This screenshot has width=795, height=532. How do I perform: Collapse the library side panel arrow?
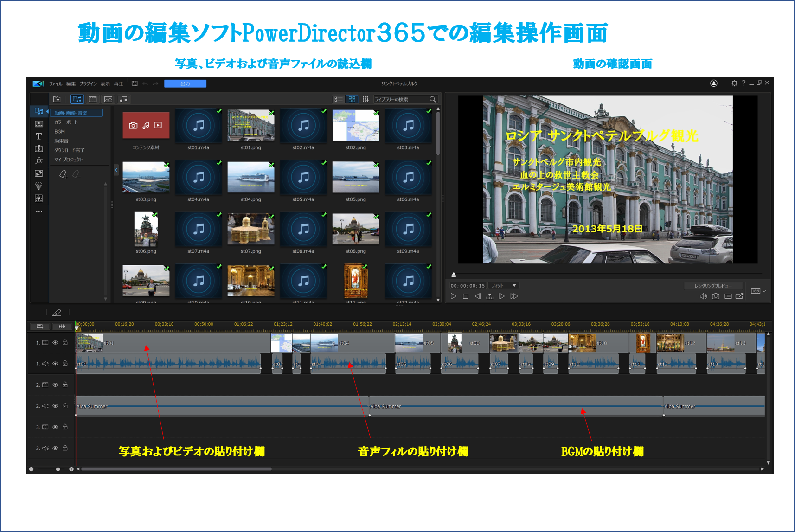pyautogui.click(x=116, y=170)
